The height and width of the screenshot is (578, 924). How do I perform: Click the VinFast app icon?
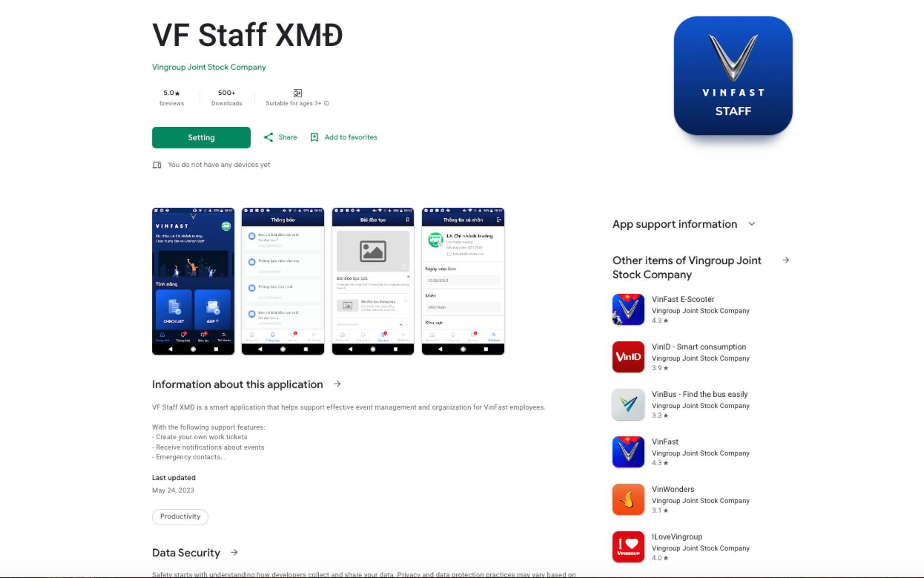(x=627, y=451)
